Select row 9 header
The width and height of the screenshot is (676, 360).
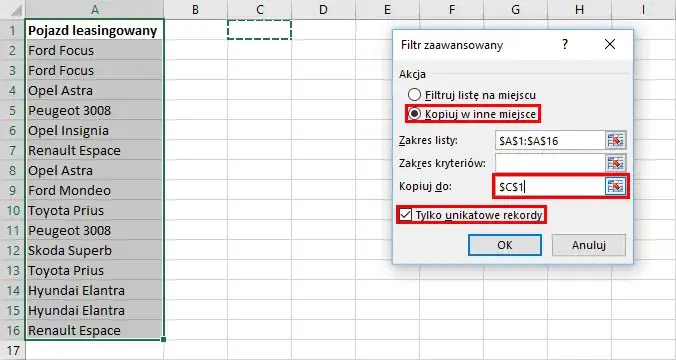click(13, 191)
